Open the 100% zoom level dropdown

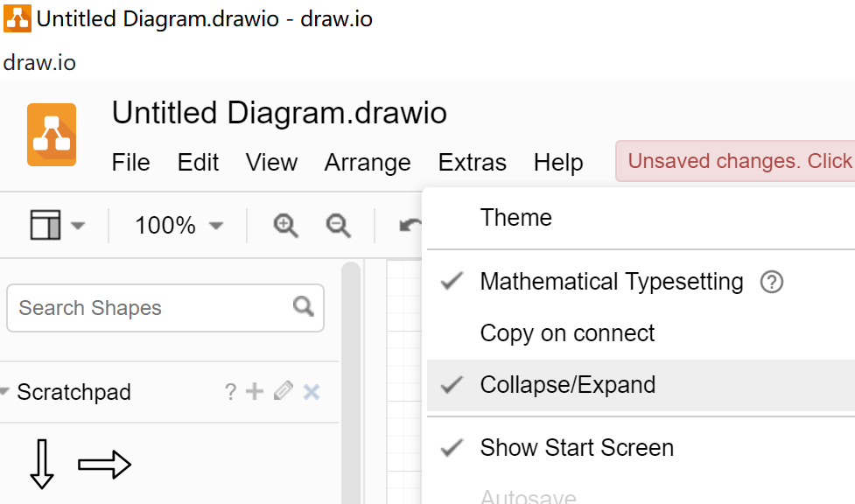tap(179, 225)
